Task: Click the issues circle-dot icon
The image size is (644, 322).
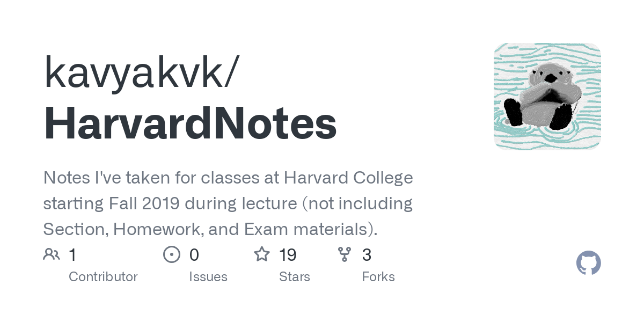Action: point(172,254)
